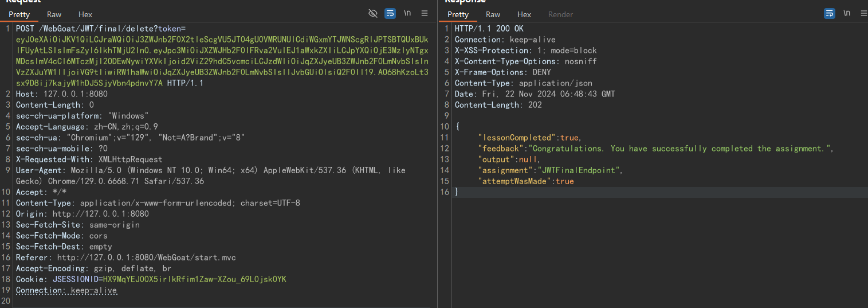Image resolution: width=868 pixels, height=308 pixels.
Task: Click the User-Agent: Mozilla/5.0 header line
Action: 211,170
